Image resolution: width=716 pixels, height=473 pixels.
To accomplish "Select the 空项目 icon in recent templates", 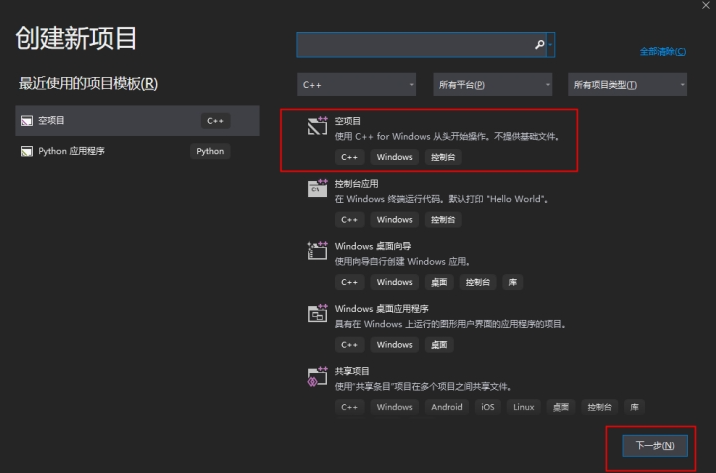I will (x=26, y=121).
